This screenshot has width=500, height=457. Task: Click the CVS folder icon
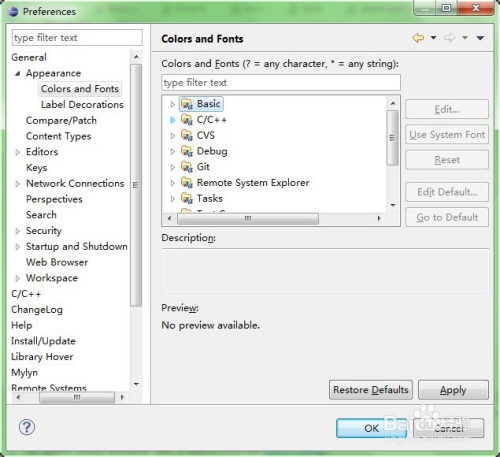coord(187,135)
